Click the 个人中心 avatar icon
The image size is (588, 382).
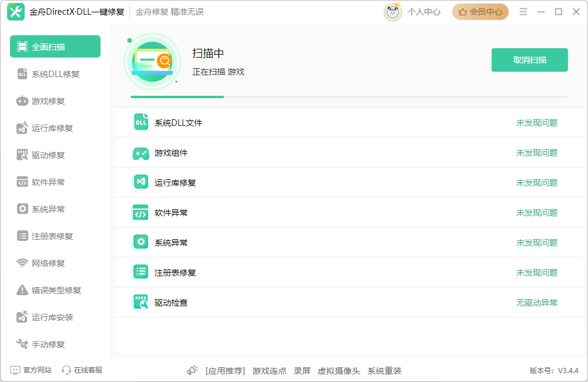pos(393,11)
